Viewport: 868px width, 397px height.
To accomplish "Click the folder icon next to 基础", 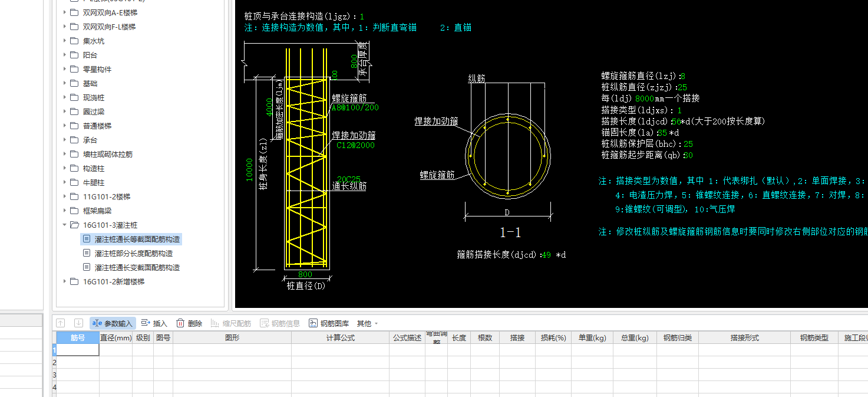I will [x=74, y=83].
